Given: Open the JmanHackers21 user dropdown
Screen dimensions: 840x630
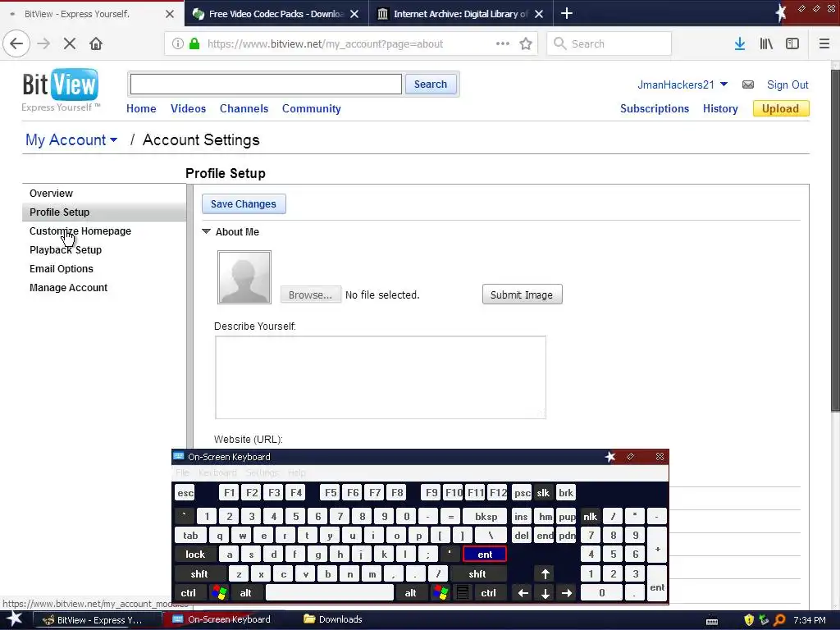Looking at the screenshot, I should coord(682,84).
